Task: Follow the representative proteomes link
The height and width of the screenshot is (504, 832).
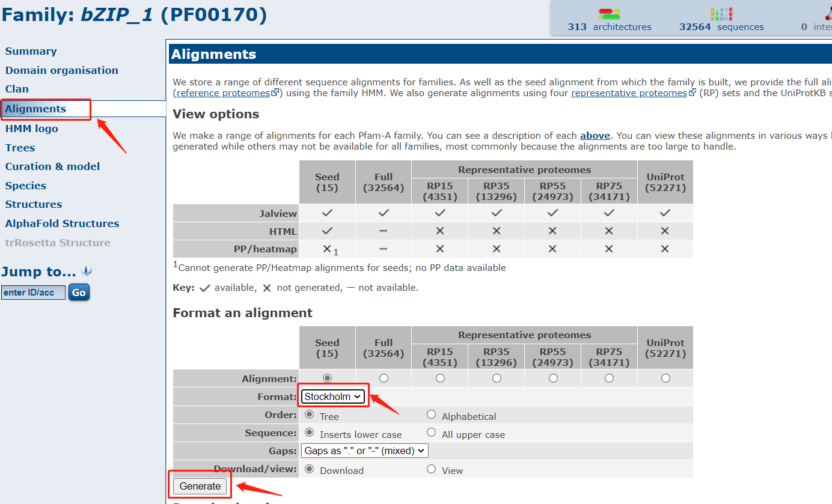Action: [629, 93]
